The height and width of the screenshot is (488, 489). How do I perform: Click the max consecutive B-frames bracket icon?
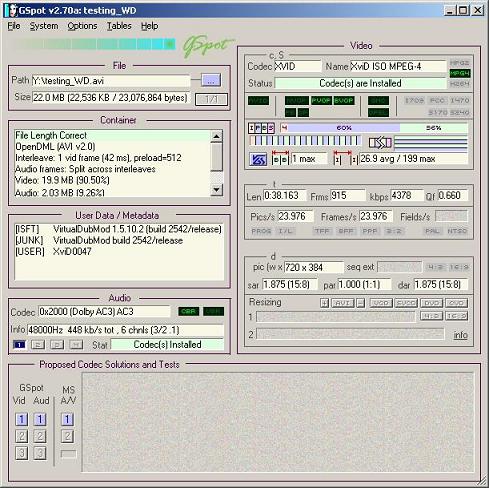click(280, 158)
